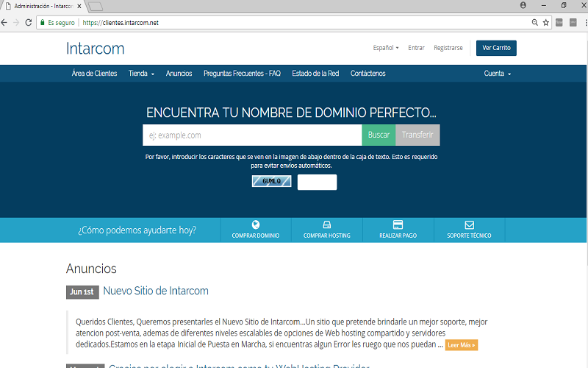Click the browser forward arrow
The height and width of the screenshot is (368, 588).
[x=16, y=23]
